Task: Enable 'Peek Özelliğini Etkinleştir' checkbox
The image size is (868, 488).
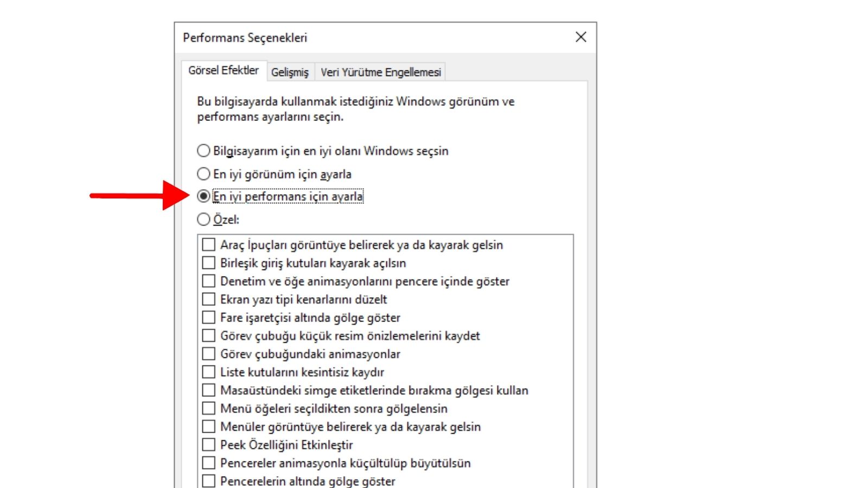Action: click(x=209, y=445)
